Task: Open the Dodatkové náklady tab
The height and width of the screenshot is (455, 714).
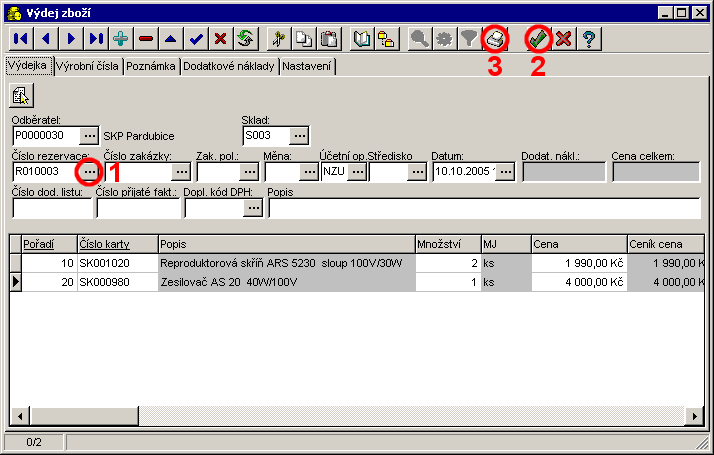Action: [x=230, y=66]
